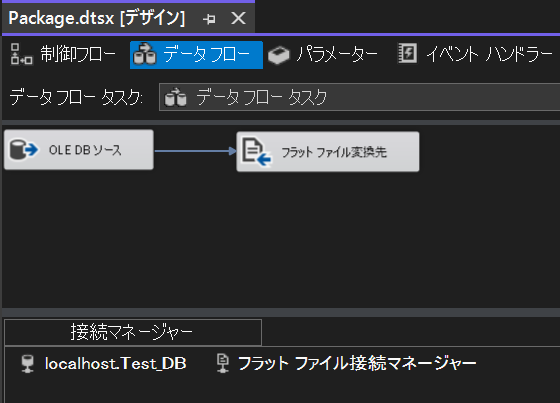Select the OLE DB ソース component
560x403 pixels.
(79, 150)
